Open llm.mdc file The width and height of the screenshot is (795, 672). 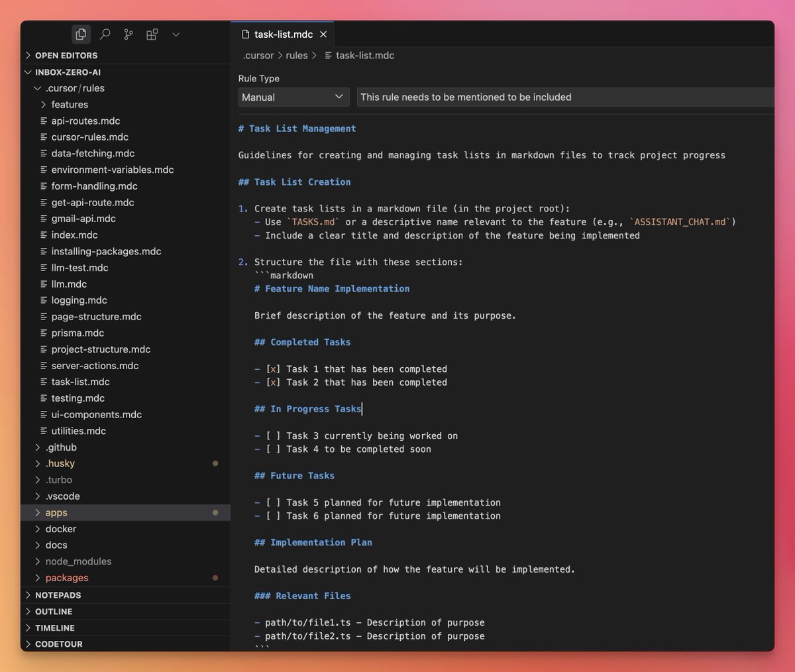coord(126,284)
